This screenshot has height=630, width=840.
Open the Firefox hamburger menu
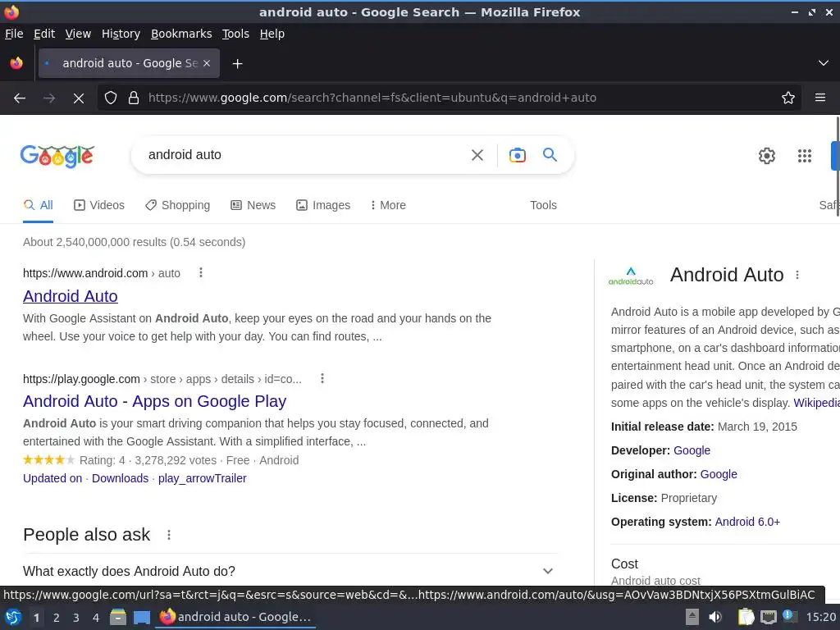[819, 98]
